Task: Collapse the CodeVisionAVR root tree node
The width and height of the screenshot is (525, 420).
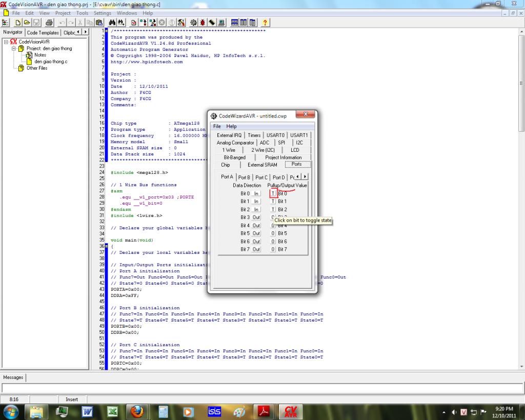Action: coord(6,42)
